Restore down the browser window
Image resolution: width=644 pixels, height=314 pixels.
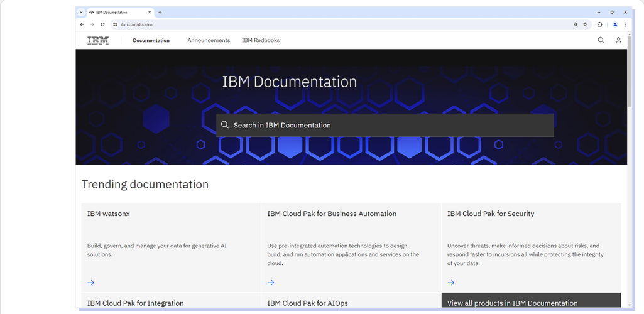[x=612, y=13]
